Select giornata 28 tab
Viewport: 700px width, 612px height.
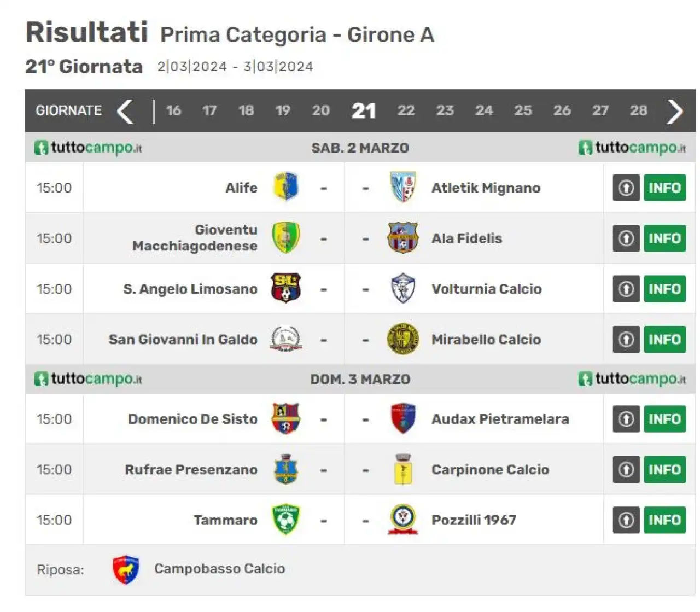[x=638, y=110]
